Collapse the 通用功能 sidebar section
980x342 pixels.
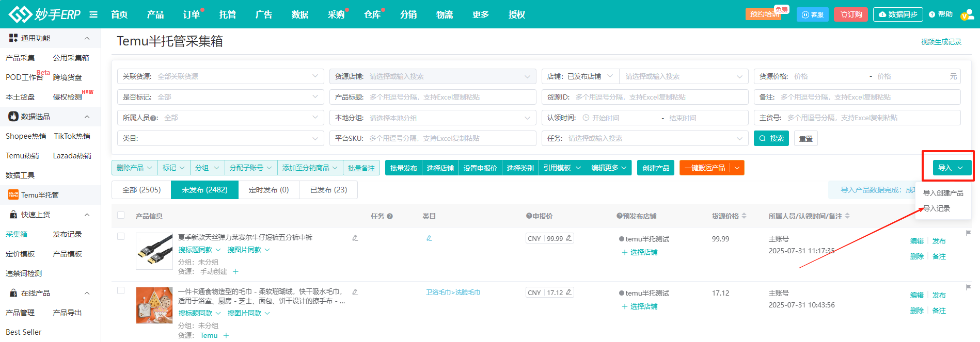click(87, 38)
